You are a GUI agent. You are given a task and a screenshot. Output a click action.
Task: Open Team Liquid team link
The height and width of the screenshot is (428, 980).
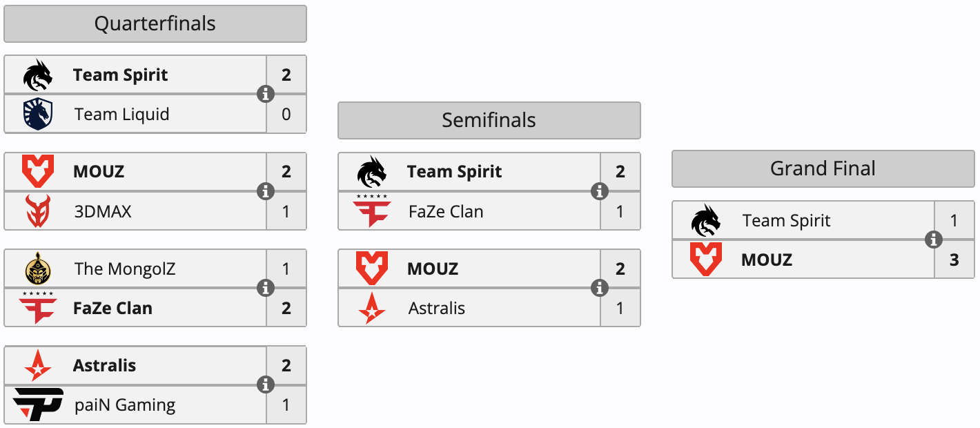[122, 114]
